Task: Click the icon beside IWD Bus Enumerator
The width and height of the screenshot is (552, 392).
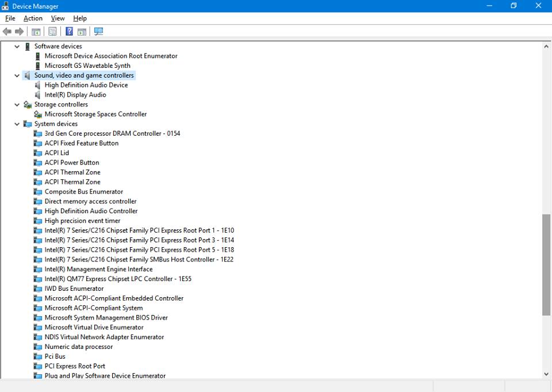Action: [38, 289]
